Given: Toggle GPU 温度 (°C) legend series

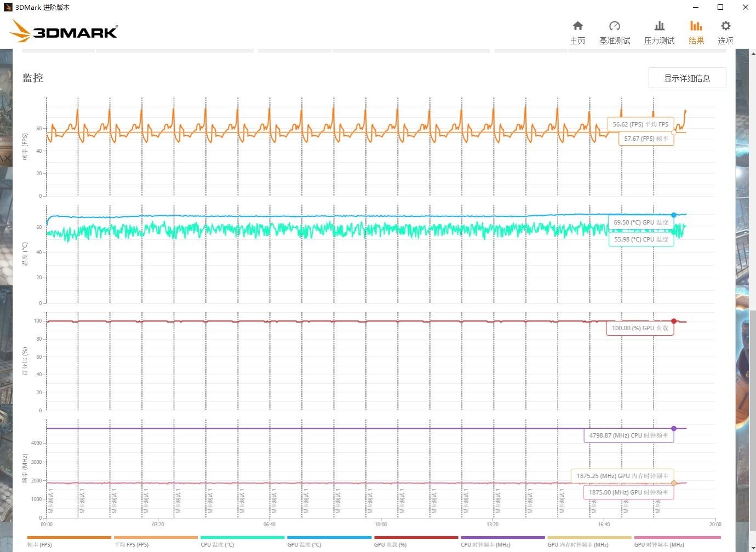Looking at the screenshot, I should [304, 544].
